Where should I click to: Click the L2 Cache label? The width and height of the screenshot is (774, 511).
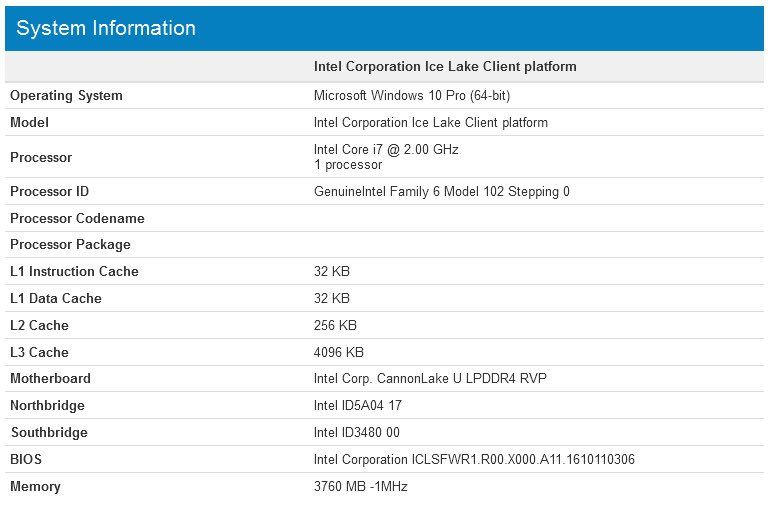pos(39,325)
